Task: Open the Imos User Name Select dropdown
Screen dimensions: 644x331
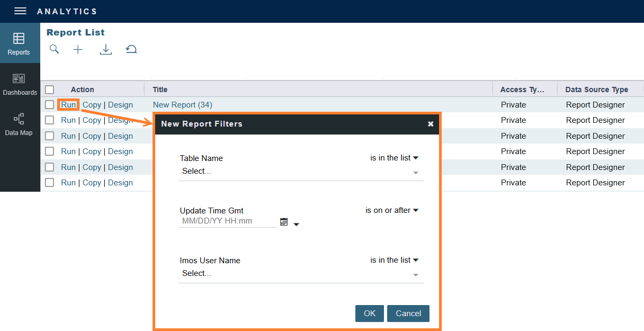Action: point(300,274)
